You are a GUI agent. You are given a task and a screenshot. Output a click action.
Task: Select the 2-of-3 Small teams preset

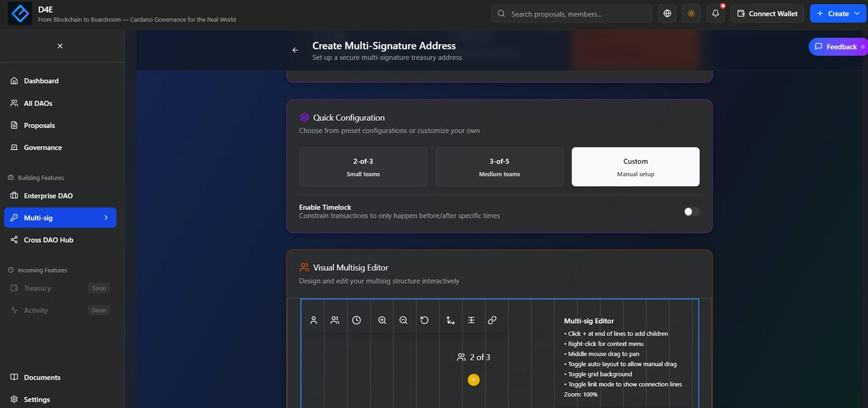click(x=363, y=167)
